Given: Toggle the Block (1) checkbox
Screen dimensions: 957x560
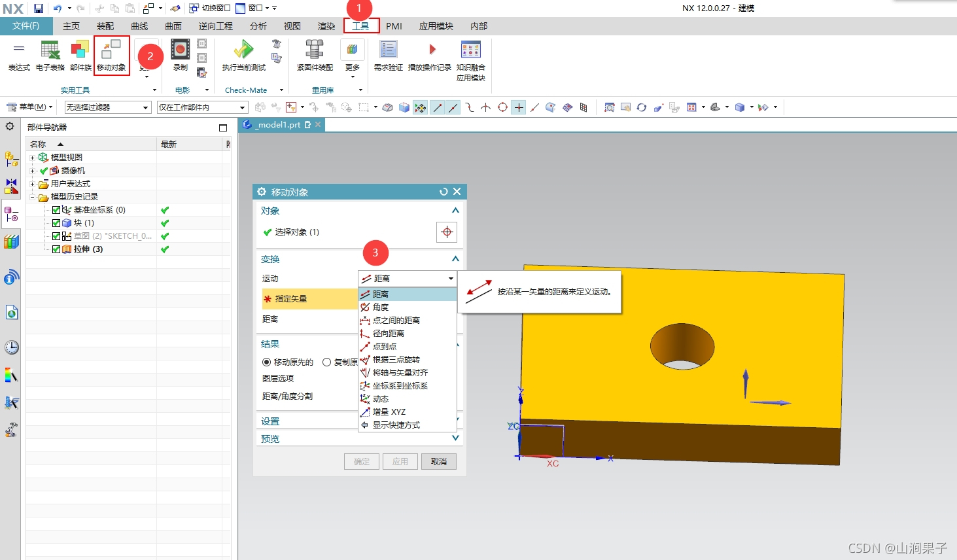Looking at the screenshot, I should (56, 223).
